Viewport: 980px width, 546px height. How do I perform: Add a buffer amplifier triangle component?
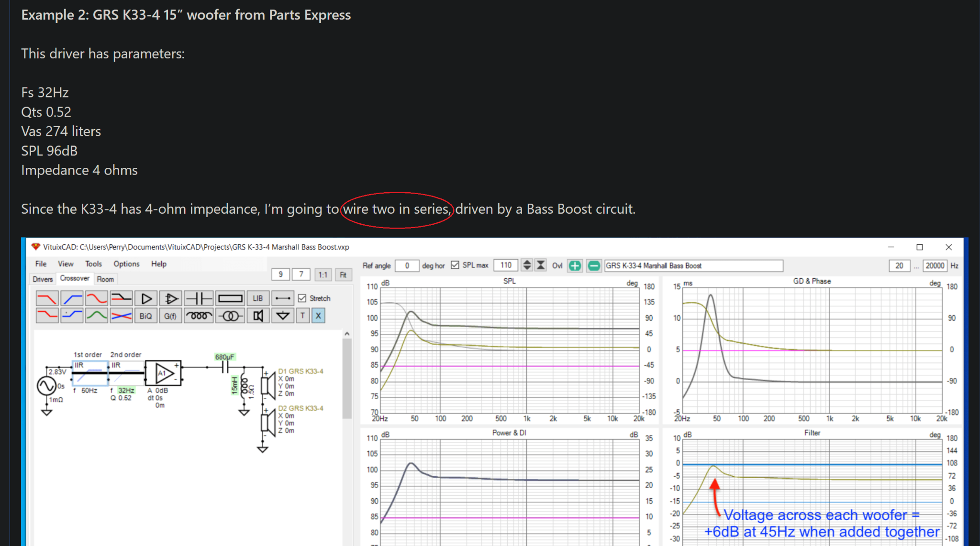(x=146, y=299)
